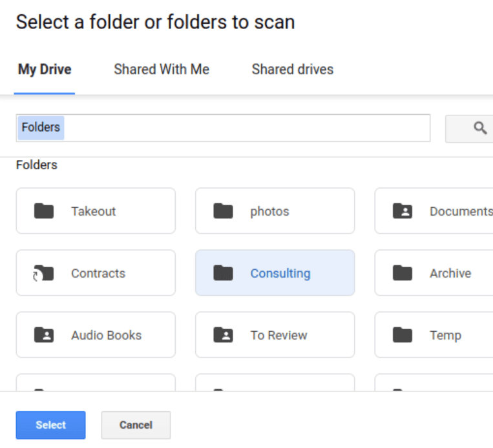Click the photos folder icon
The height and width of the screenshot is (448, 493).
tap(223, 211)
